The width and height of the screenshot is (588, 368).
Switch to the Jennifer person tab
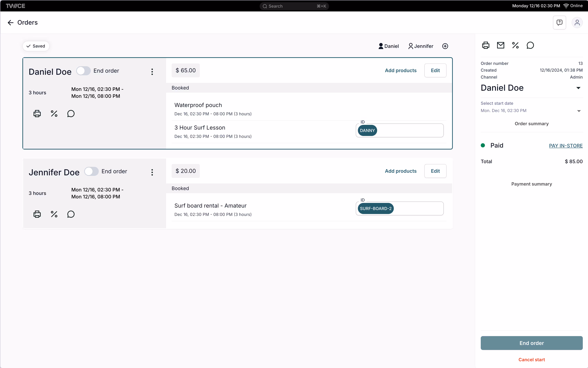[421, 46]
